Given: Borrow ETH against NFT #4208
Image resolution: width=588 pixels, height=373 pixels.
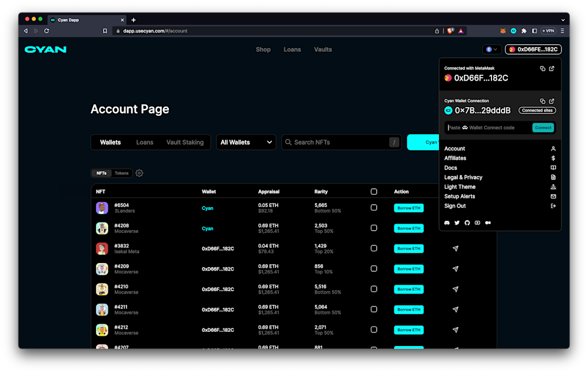Looking at the screenshot, I should pyautogui.click(x=408, y=228).
